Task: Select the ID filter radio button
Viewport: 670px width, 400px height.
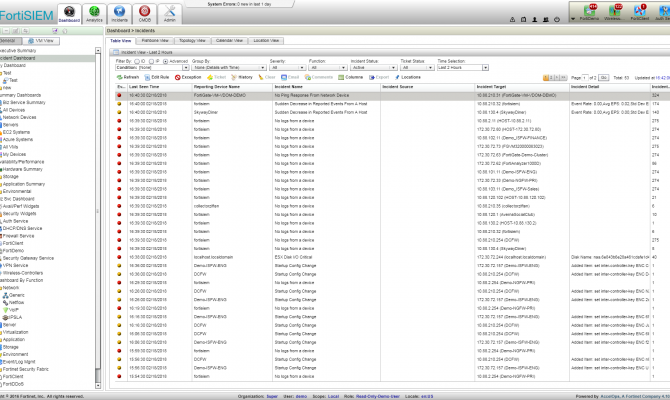Action: click(x=140, y=60)
